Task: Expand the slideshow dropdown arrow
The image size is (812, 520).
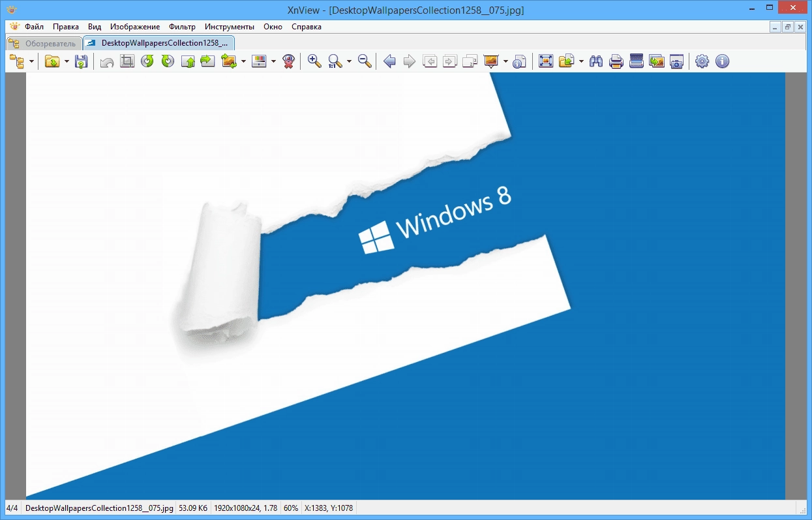Action: 505,62
